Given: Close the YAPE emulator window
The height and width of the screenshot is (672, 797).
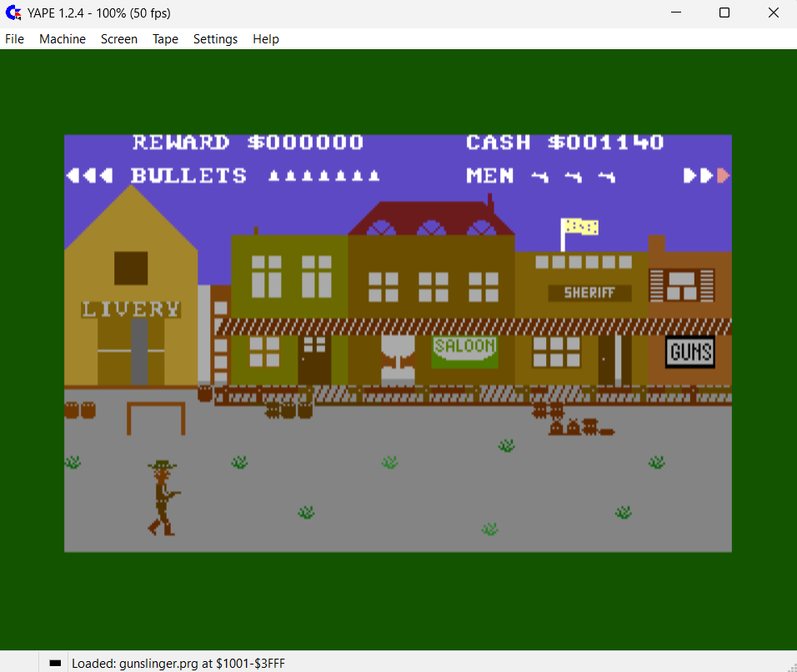Looking at the screenshot, I should click(773, 13).
